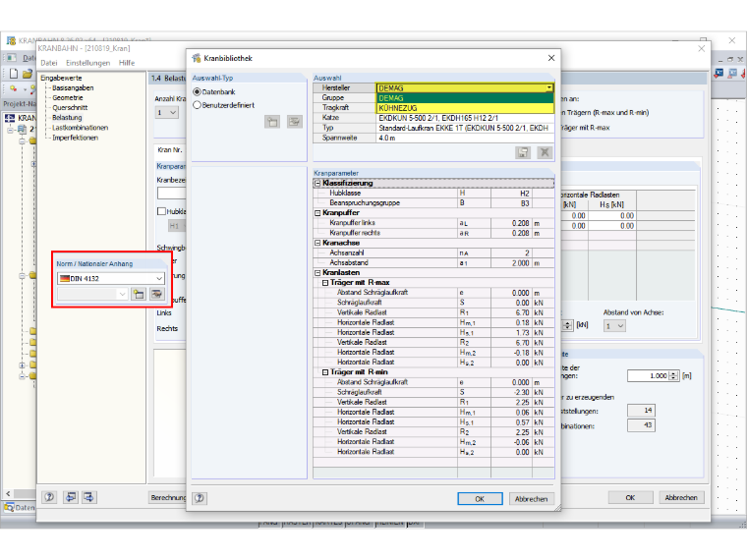
Task: Select Datenbank radio option
Action: 197,92
